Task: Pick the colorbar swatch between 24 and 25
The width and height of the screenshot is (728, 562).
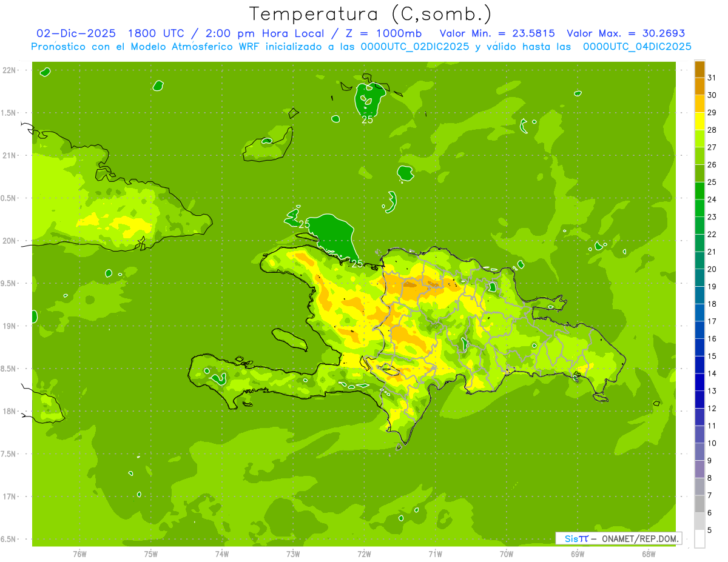Action: click(x=699, y=191)
